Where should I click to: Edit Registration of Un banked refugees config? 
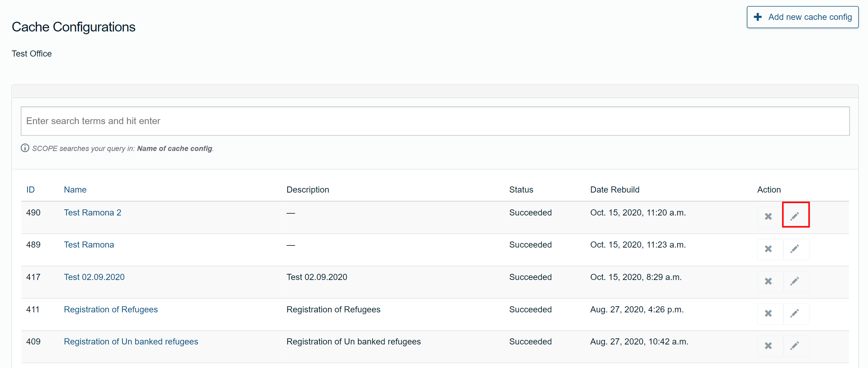795,345
